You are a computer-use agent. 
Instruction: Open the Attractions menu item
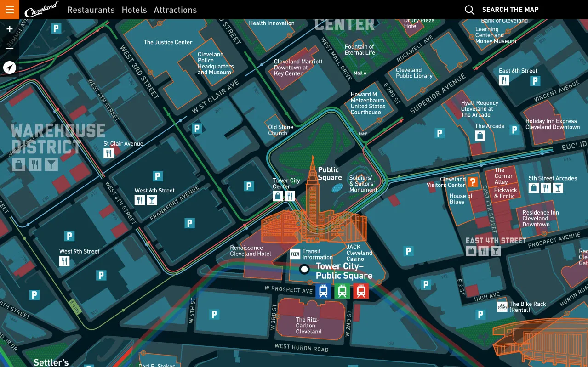pyautogui.click(x=175, y=10)
